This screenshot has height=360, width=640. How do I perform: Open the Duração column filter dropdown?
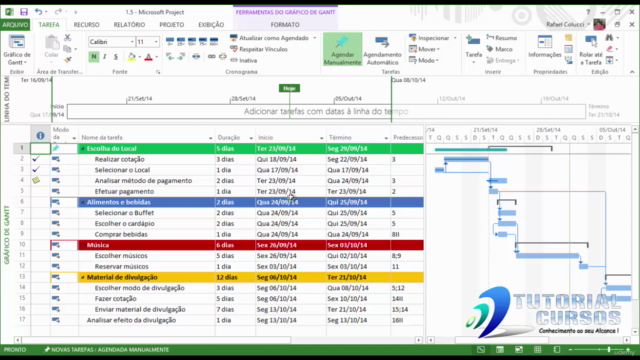[251, 138]
